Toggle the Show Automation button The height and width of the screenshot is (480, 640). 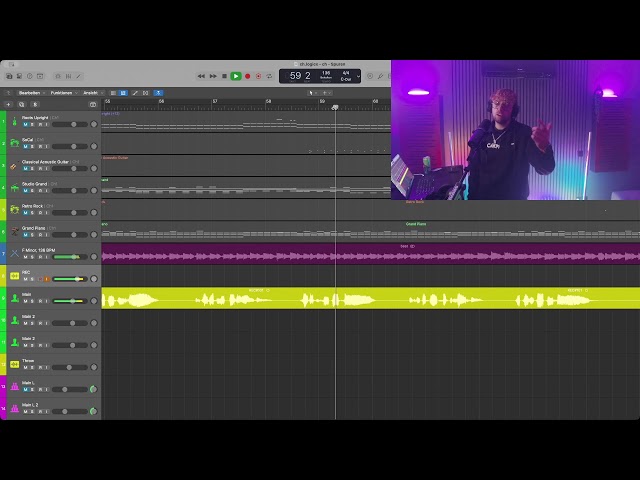tap(135, 93)
